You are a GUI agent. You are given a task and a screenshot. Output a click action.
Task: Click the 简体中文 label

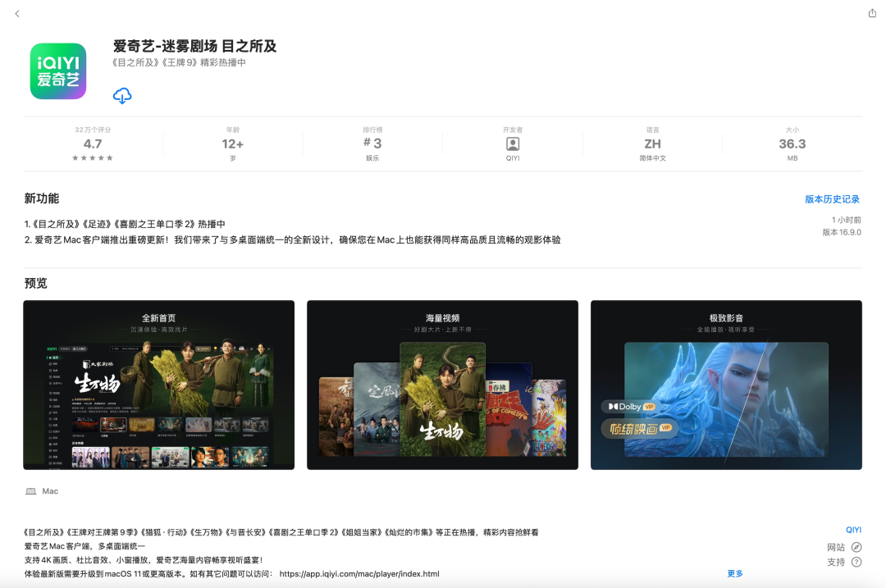point(653,158)
